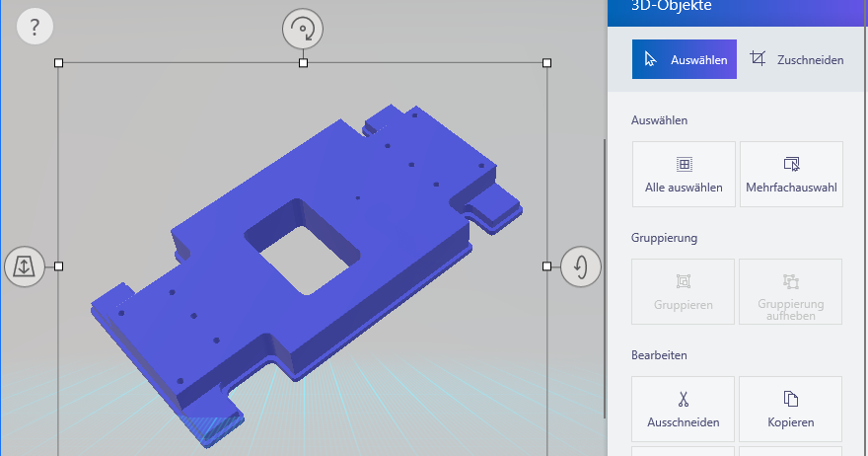The image size is (868, 456).
Task: Click the disabled Gruppieren button
Action: 684,292
